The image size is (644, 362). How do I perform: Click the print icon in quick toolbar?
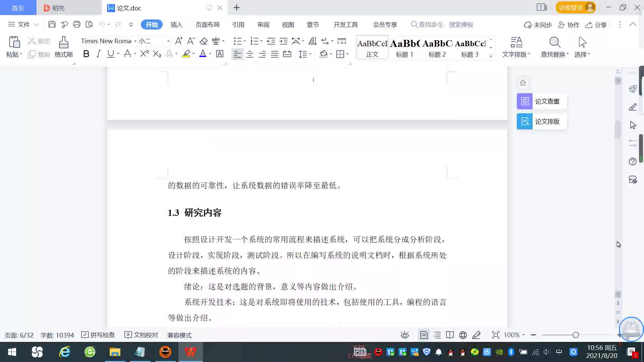77,24
